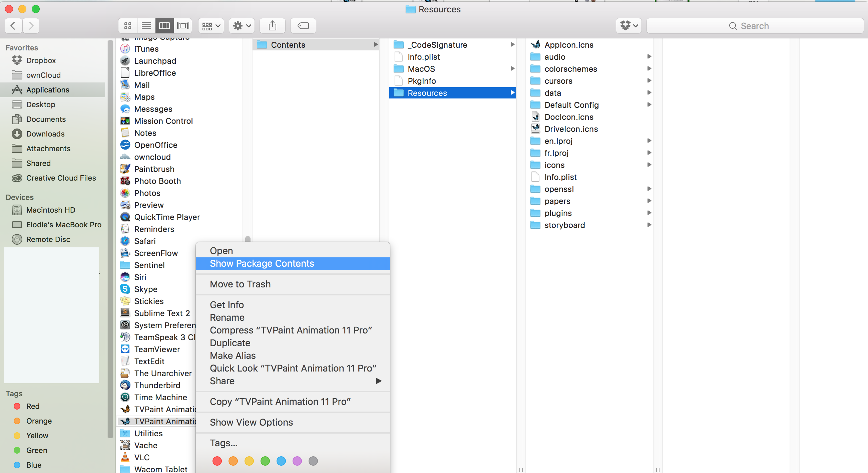Switch to column view in toolbar
The image size is (868, 473).
164,26
